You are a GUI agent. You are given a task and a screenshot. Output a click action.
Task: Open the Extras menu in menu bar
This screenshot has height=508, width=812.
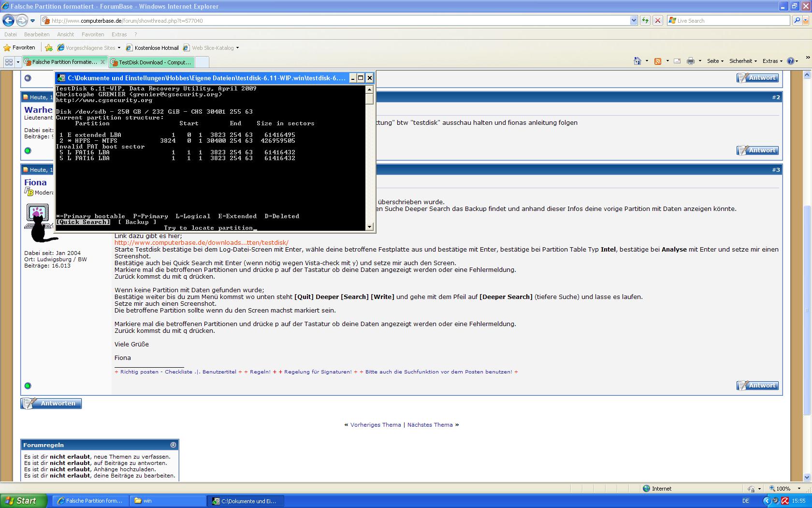(x=119, y=34)
